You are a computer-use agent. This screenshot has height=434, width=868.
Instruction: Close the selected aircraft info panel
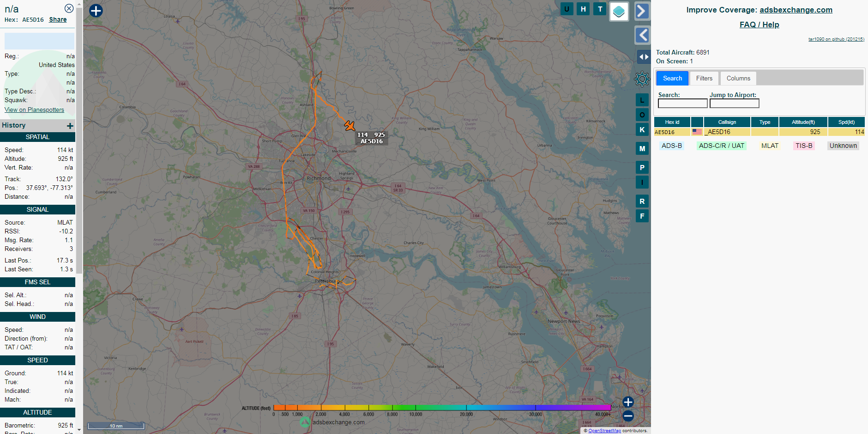[69, 8]
